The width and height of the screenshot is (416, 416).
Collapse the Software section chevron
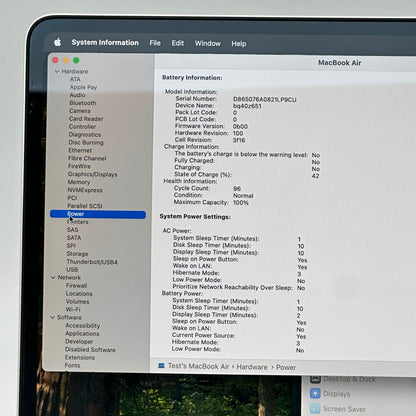[52, 317]
